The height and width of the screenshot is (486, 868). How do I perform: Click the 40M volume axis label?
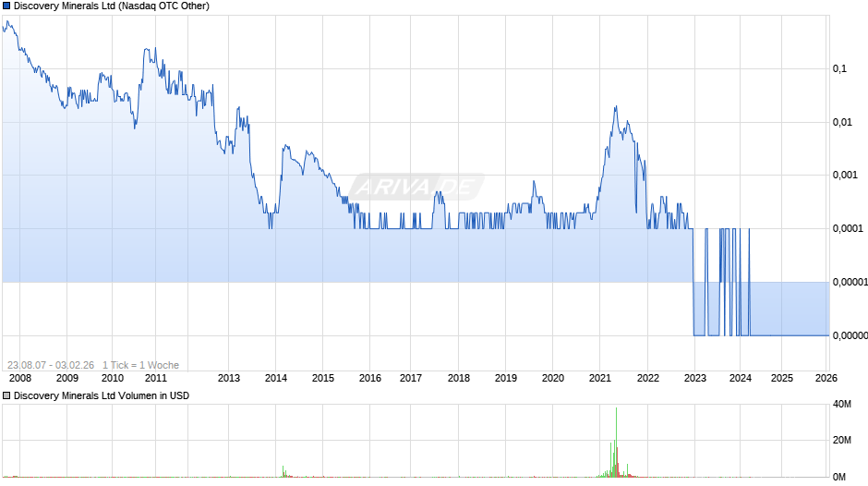(x=842, y=404)
